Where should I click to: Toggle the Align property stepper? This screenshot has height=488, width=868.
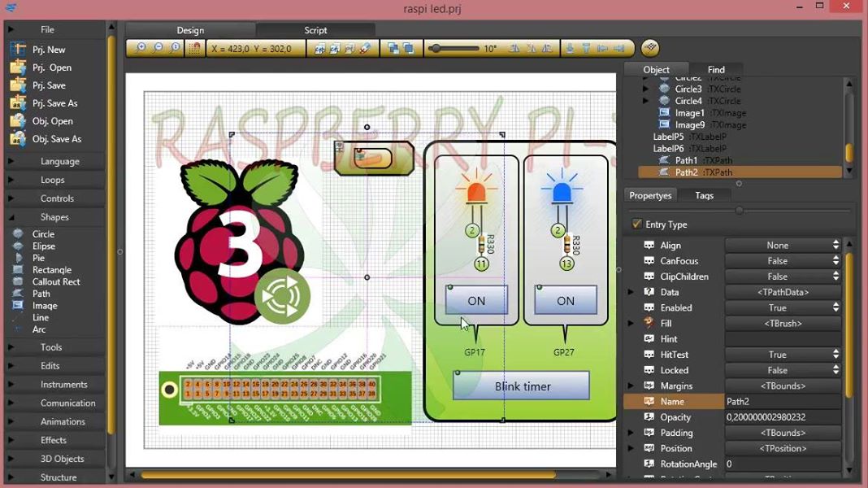835,245
